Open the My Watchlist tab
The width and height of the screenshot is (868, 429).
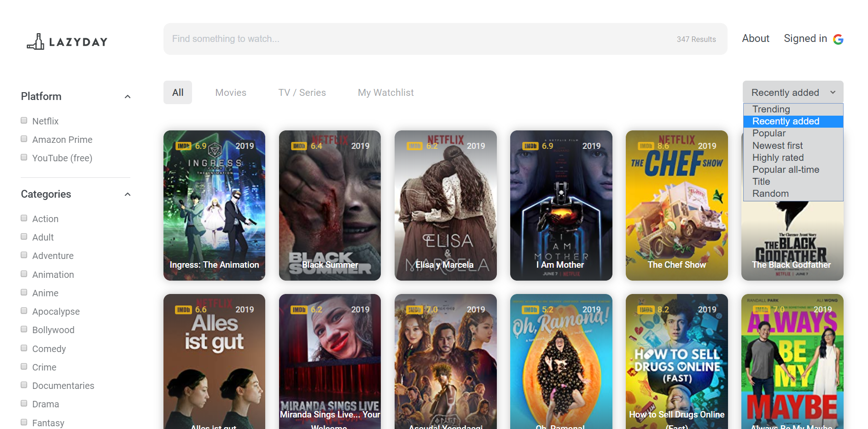click(386, 93)
